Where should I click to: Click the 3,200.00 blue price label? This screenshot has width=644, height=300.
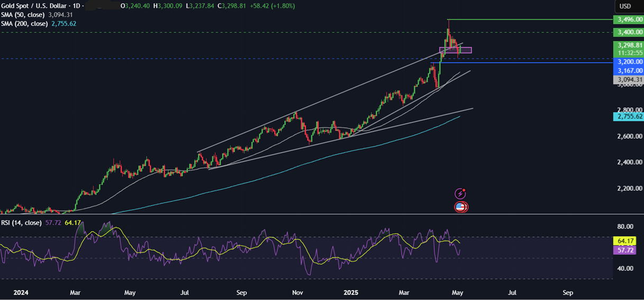tap(627, 61)
